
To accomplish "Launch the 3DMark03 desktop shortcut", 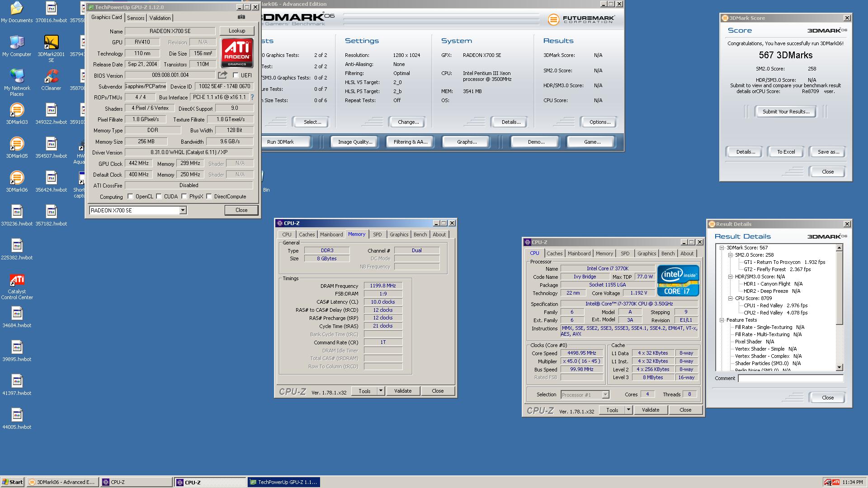I will pos(17,113).
